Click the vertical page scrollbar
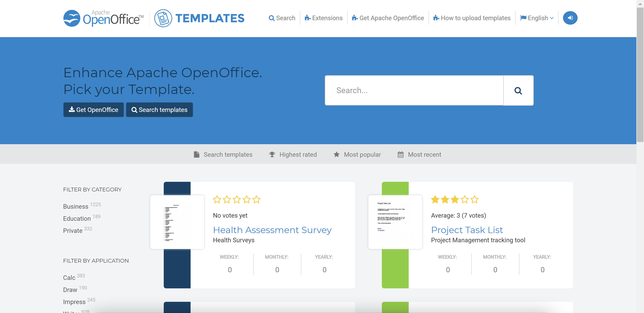 (x=640, y=75)
